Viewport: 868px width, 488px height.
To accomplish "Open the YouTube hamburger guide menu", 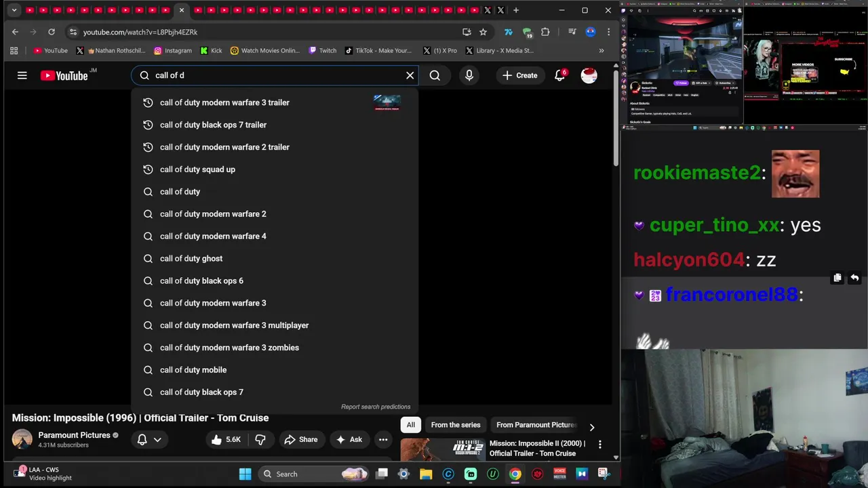I will (22, 75).
